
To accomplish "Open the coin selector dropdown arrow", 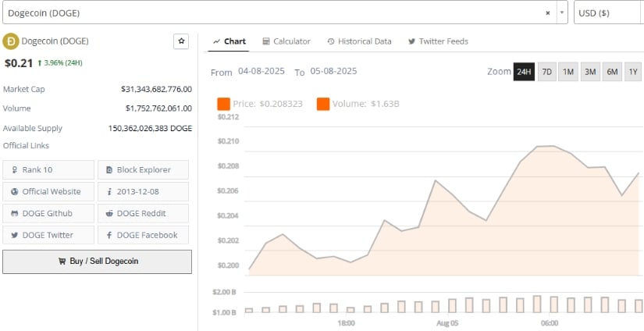I will click(562, 13).
